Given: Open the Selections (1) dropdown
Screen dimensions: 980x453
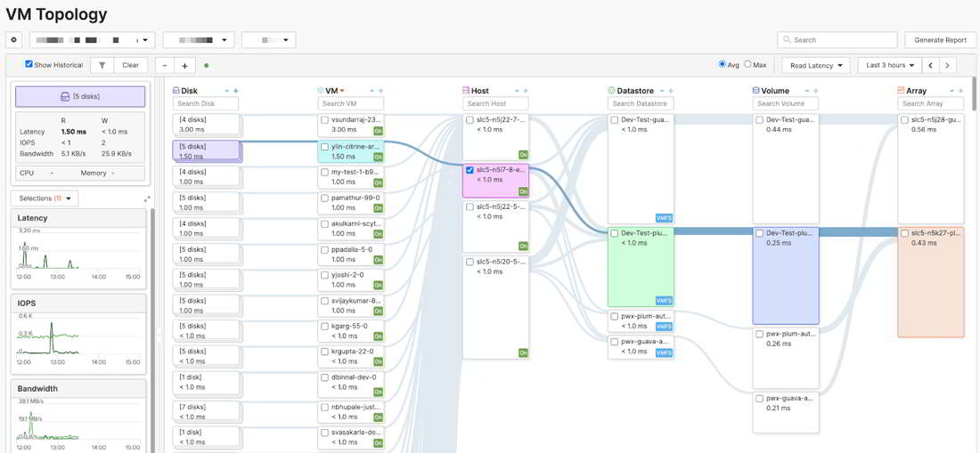Looking at the screenshot, I should pos(45,198).
